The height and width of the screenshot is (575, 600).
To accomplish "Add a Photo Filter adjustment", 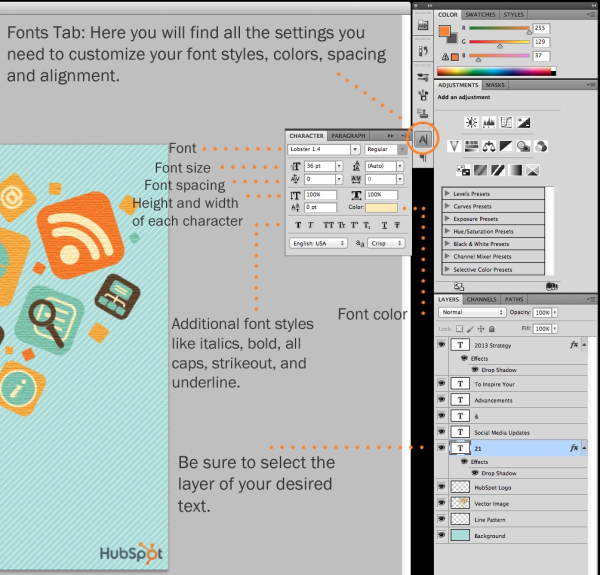I will coord(523,146).
